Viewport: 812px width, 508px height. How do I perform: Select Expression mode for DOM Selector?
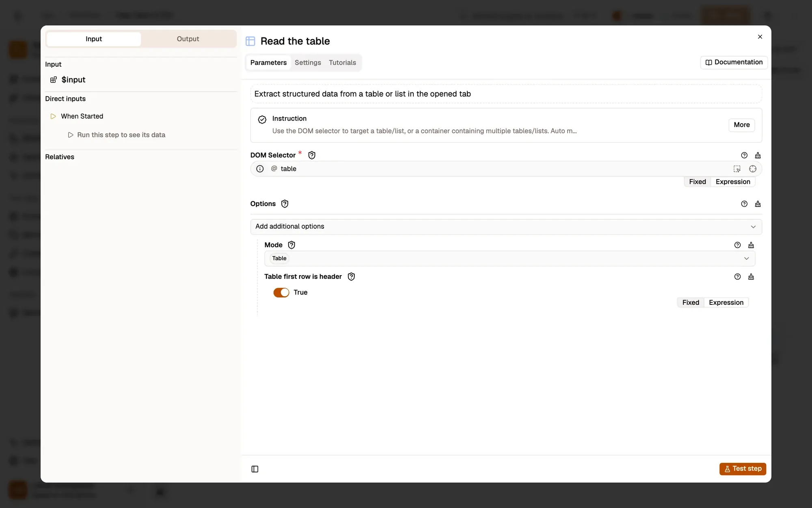[x=733, y=182]
